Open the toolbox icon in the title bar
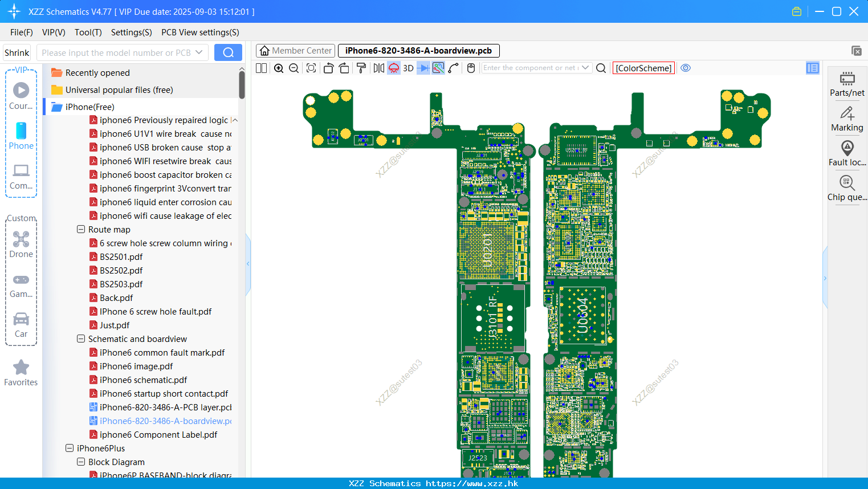The height and width of the screenshot is (489, 868). point(797,11)
